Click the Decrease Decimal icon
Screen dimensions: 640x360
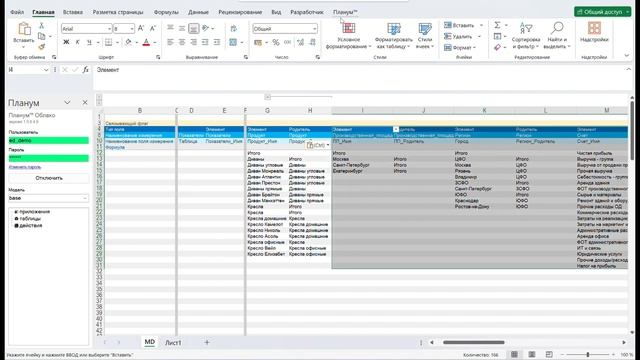click(313, 42)
